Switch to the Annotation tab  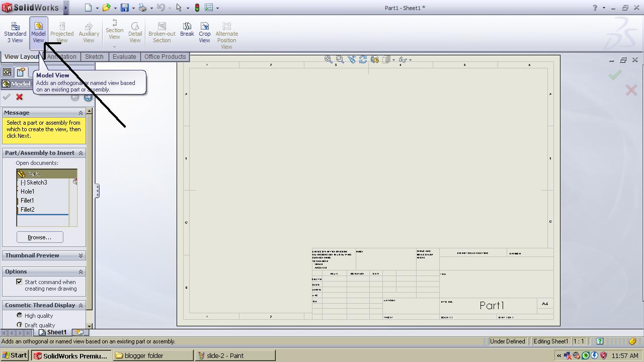pos(61,56)
